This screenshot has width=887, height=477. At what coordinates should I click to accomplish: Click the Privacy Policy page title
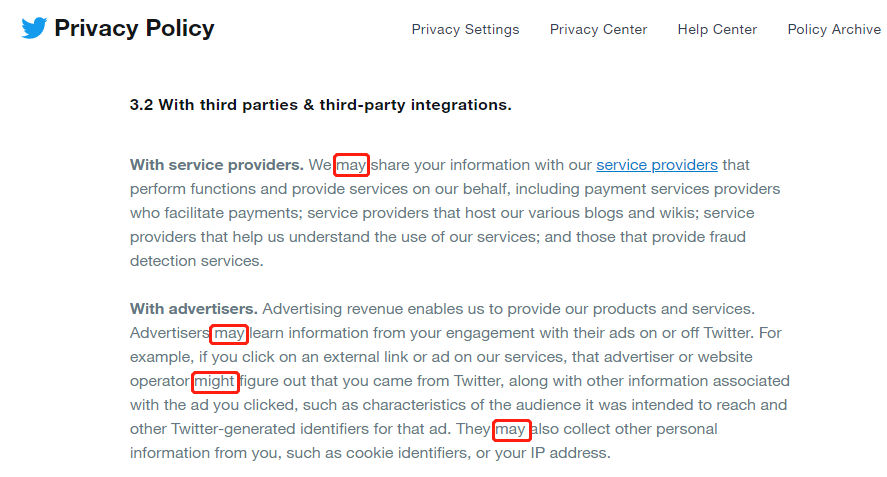coord(134,28)
